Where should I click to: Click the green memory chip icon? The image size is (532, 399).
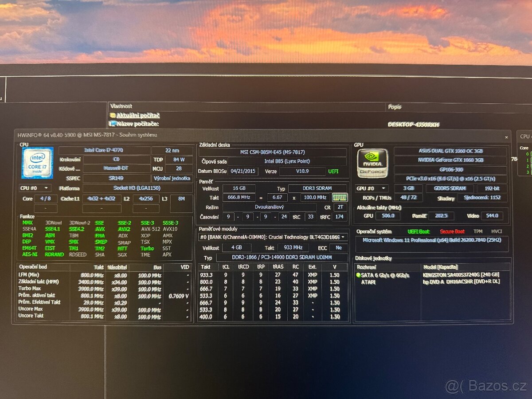tap(340, 197)
